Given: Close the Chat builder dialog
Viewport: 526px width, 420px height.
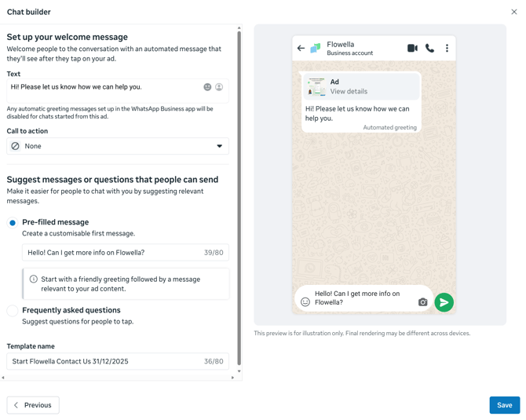Looking at the screenshot, I should pyautogui.click(x=514, y=12).
